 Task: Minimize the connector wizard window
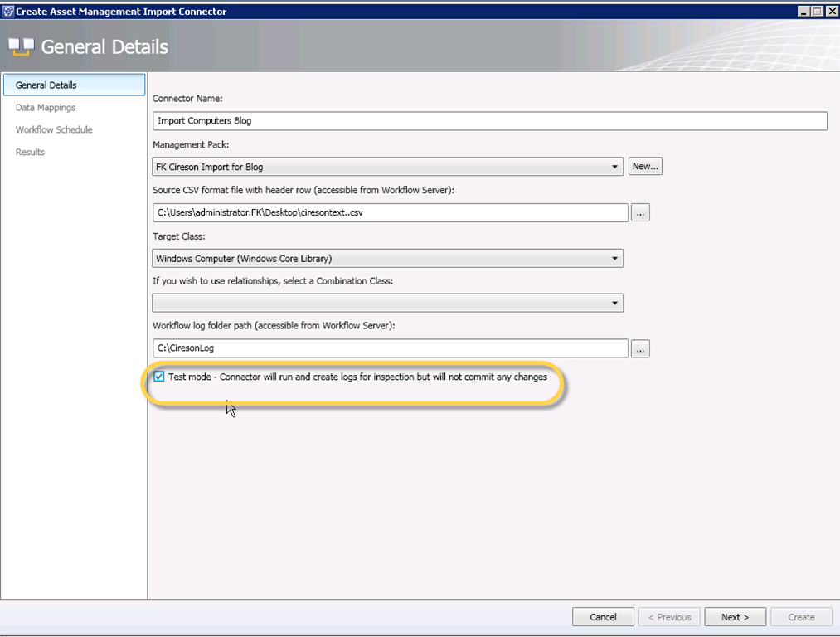click(x=803, y=12)
